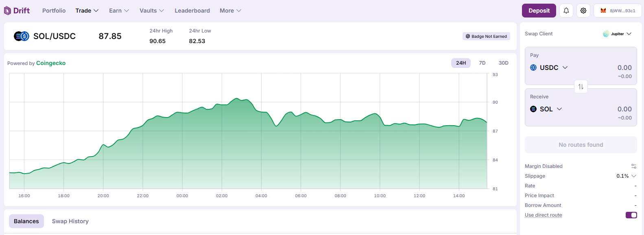The width and height of the screenshot is (644, 235).
Task: Click the Drift logo icon
Action: pos(7,11)
